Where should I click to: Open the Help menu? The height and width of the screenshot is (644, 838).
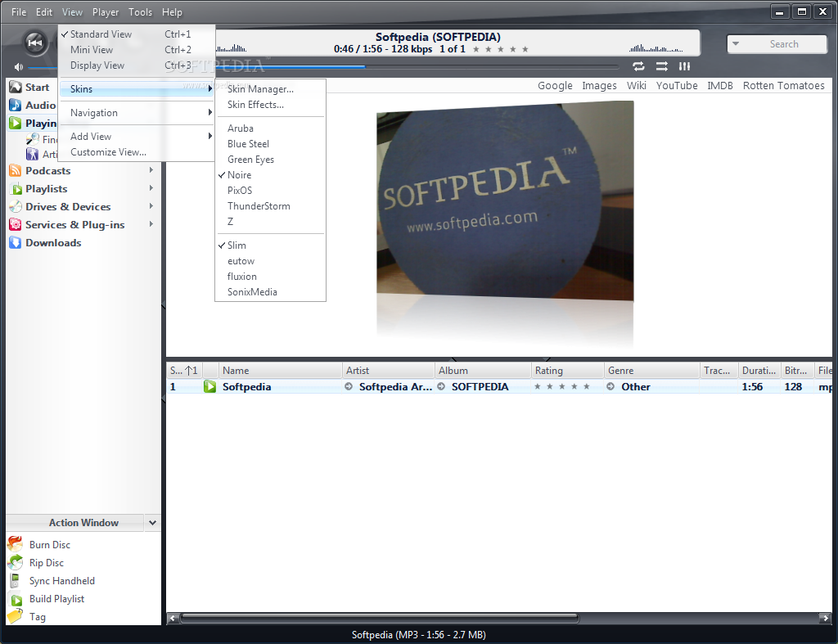(x=172, y=11)
